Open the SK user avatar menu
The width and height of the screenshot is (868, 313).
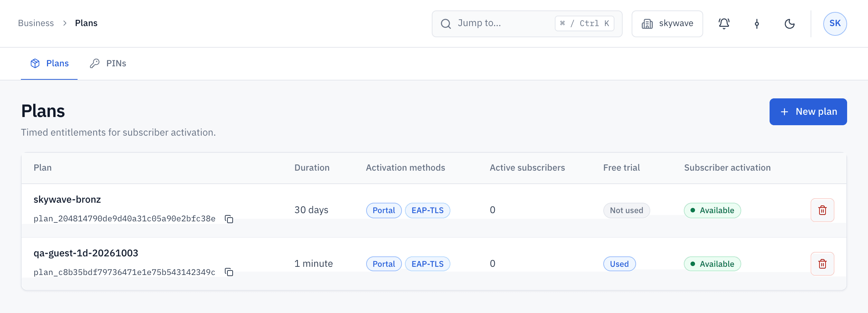pyautogui.click(x=835, y=24)
